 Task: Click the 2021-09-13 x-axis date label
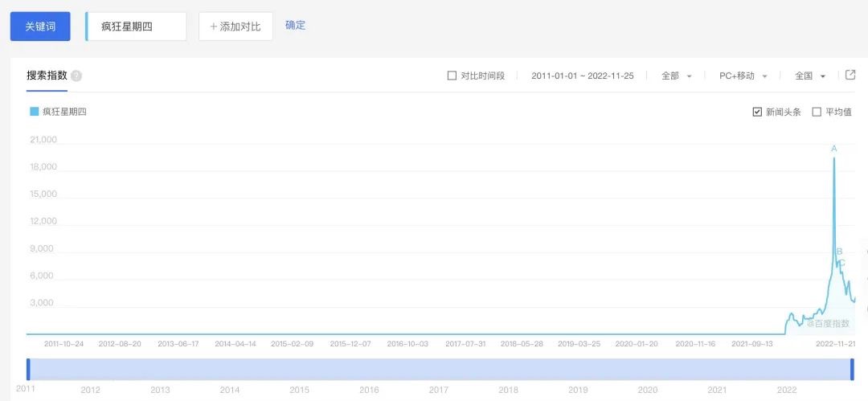click(x=752, y=344)
